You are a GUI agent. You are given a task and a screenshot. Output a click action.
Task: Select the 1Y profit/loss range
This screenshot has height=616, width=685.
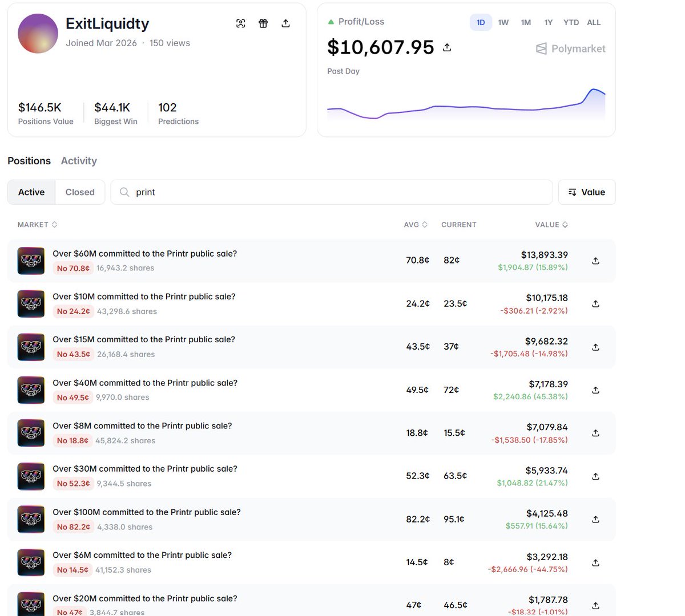coord(548,22)
